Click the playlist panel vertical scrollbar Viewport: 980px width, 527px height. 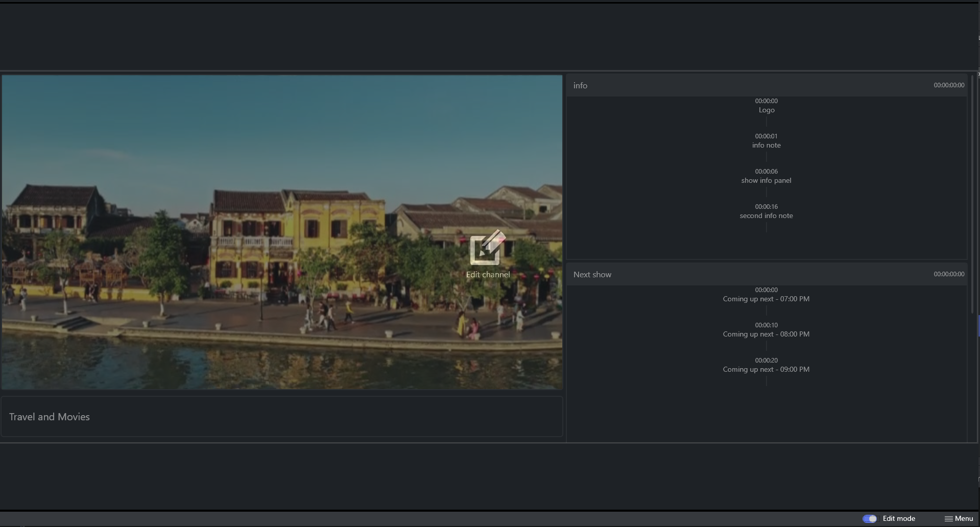[x=972, y=194]
